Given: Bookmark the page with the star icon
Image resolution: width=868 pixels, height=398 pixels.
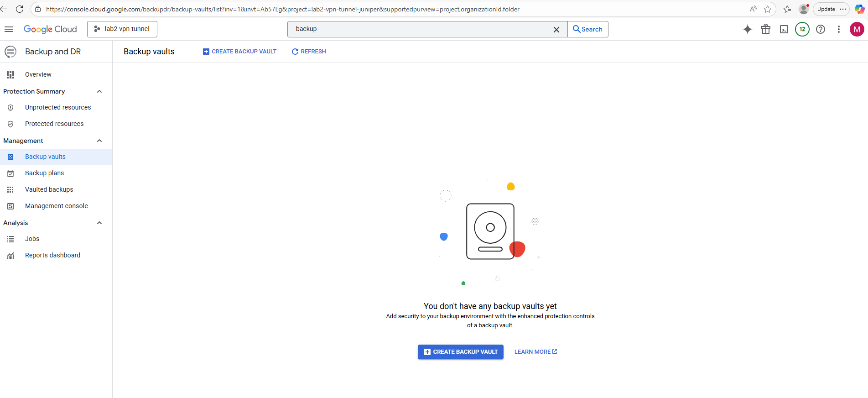Looking at the screenshot, I should coord(768,9).
